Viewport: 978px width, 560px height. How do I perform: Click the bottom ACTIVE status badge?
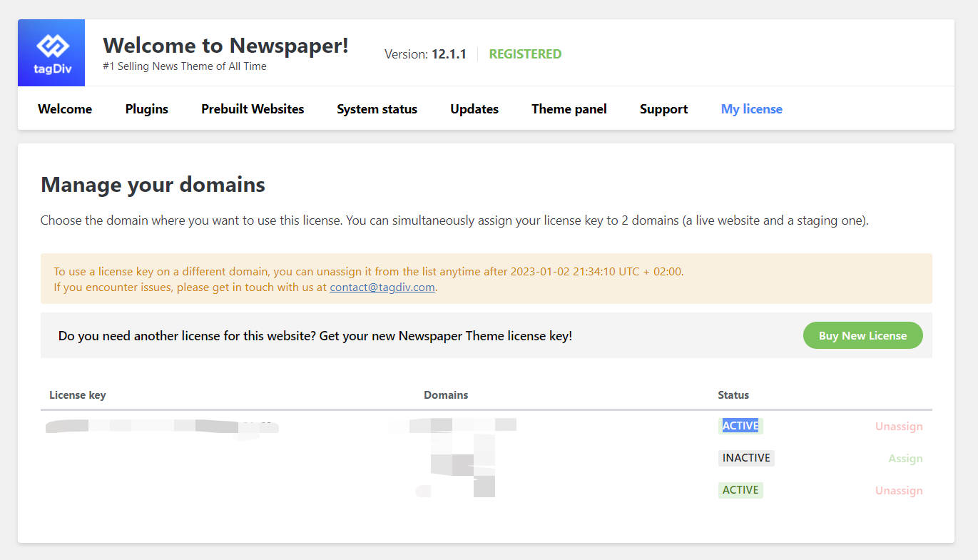coord(740,490)
